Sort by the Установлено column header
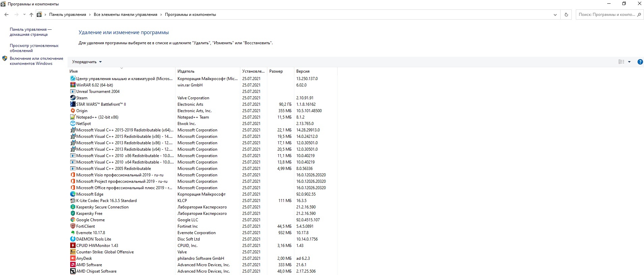 [x=254, y=71]
